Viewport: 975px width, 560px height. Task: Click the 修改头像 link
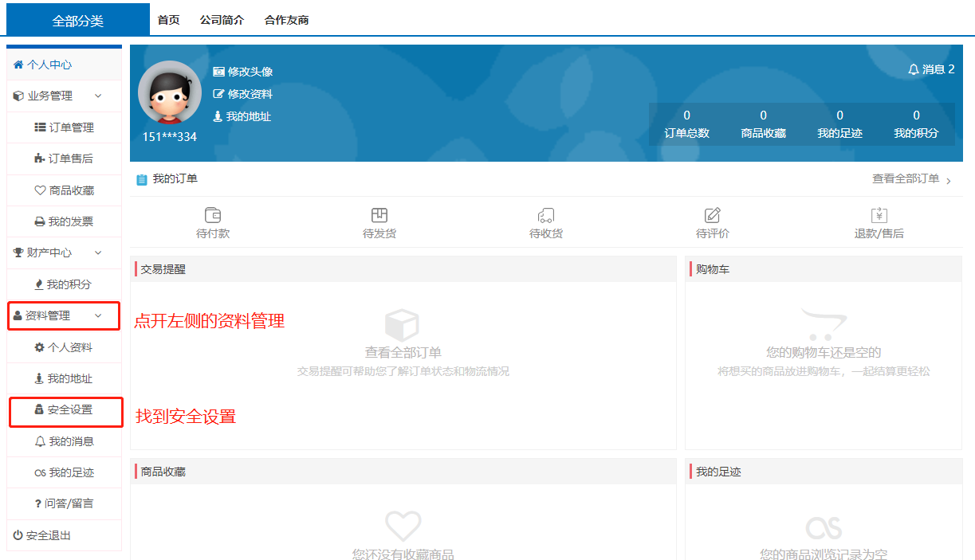[250, 72]
